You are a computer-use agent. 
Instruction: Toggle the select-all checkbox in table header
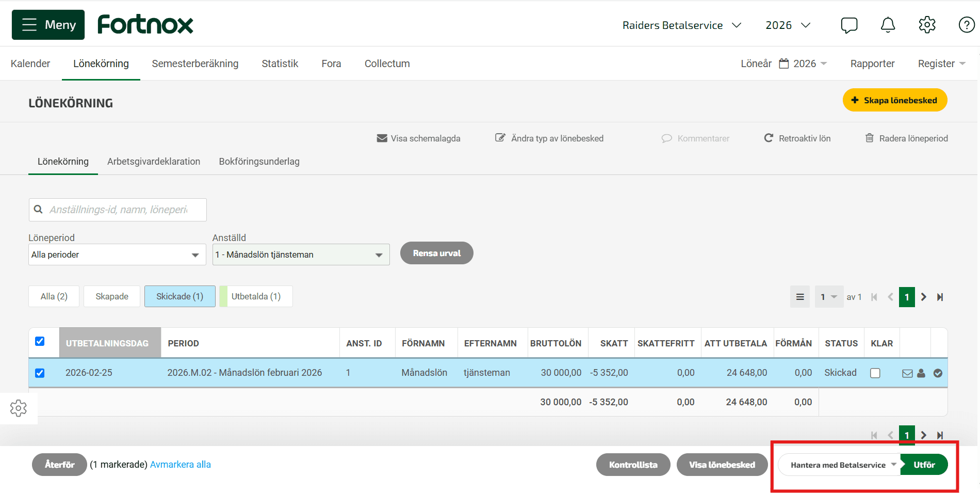(x=40, y=341)
